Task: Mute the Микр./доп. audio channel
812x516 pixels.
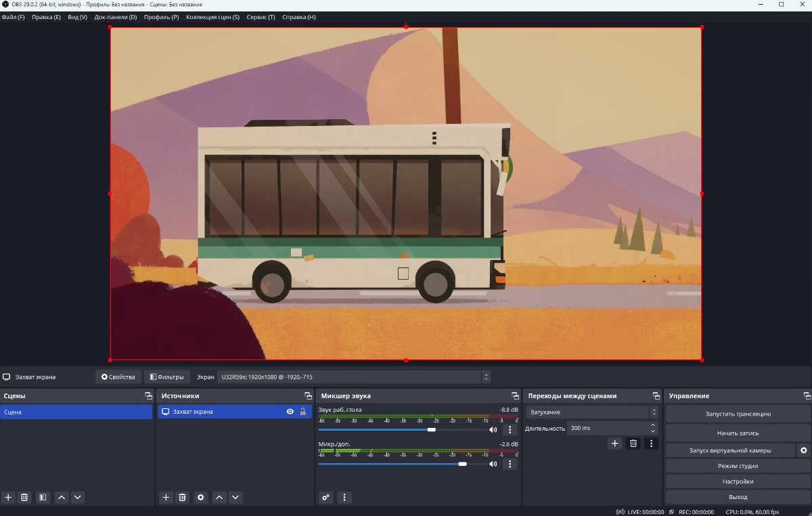Action: pos(493,464)
